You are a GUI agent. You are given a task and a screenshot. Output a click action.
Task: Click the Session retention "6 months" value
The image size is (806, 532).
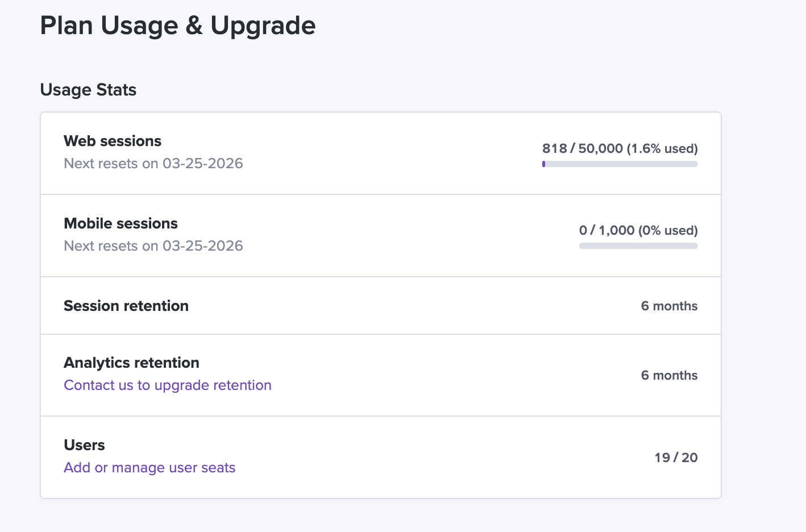click(x=669, y=306)
